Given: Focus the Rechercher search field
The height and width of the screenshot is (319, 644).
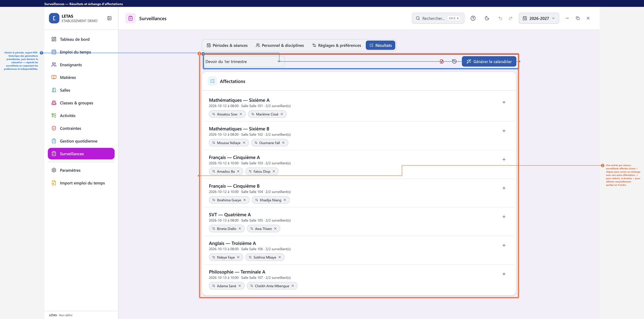Looking at the screenshot, I should click(x=438, y=18).
